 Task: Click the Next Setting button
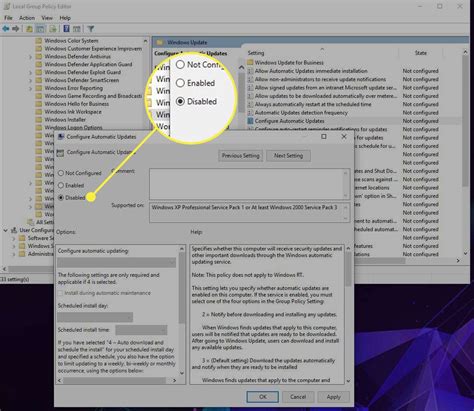click(x=288, y=156)
